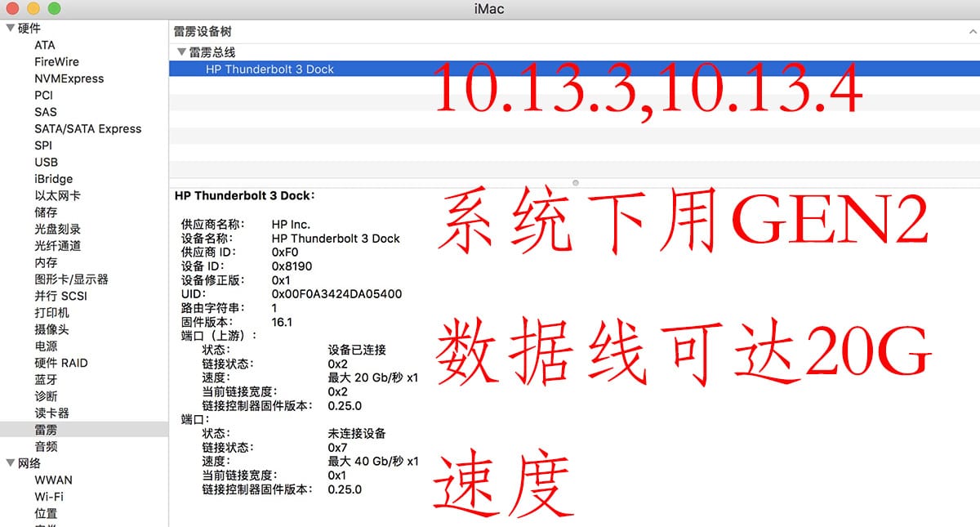Collapse the 硬件 category triangle
The image size is (980, 527).
pos(10,29)
